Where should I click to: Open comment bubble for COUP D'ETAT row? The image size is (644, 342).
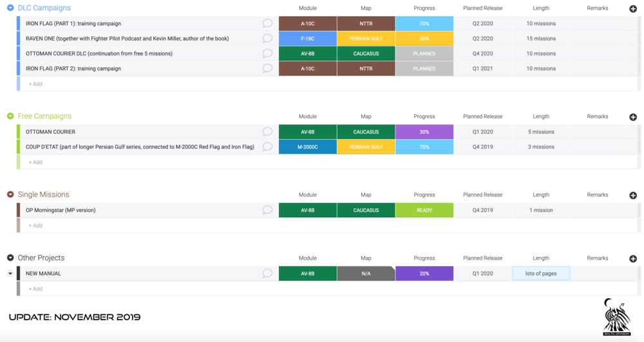click(267, 147)
